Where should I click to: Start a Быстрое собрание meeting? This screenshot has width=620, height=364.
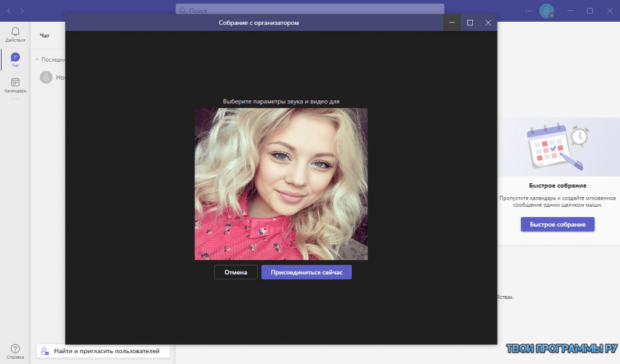click(x=557, y=224)
